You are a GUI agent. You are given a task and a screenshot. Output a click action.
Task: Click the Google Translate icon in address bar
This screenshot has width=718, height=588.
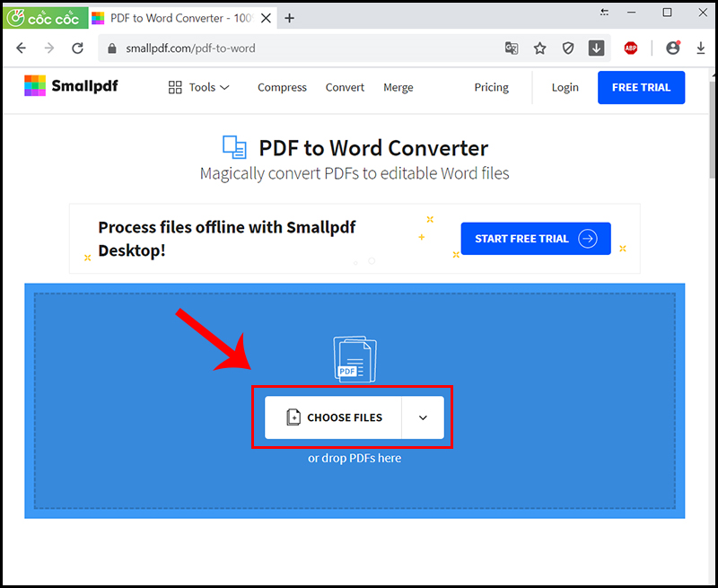coord(512,48)
